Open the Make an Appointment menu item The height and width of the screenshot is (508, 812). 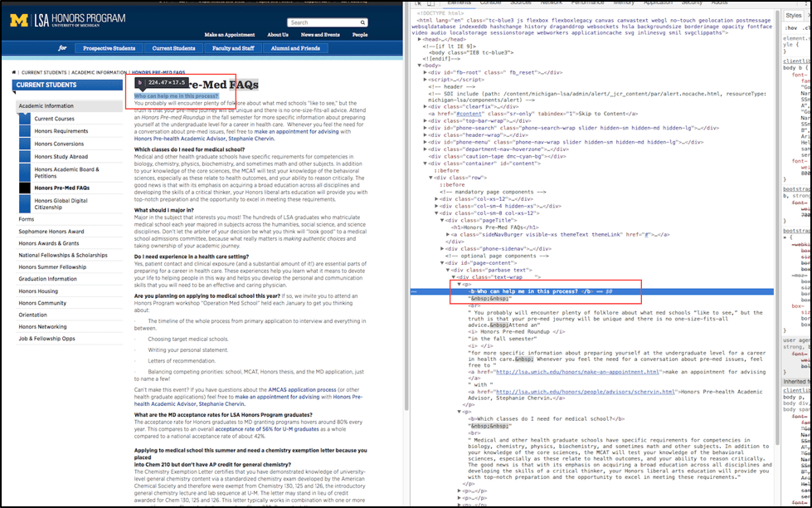pos(230,35)
